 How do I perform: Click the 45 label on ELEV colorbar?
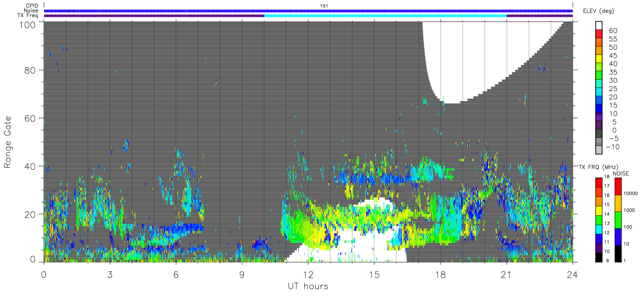(x=613, y=56)
